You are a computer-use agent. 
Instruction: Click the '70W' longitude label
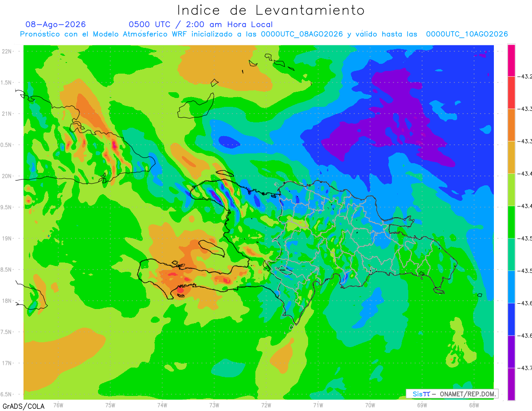point(370,405)
